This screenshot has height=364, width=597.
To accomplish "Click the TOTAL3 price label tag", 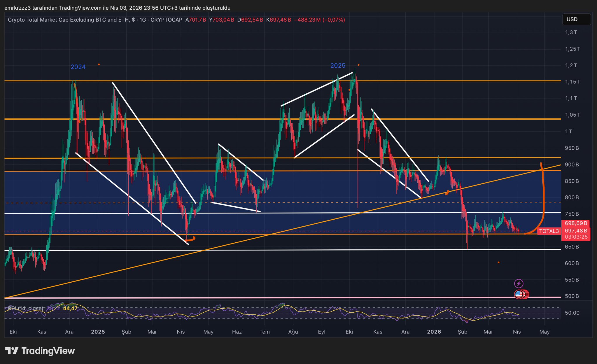I will [549, 231].
